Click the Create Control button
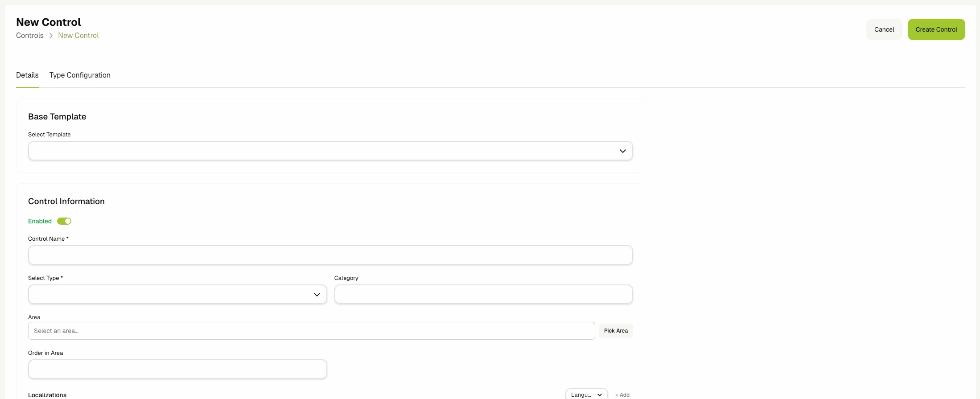The height and width of the screenshot is (399, 980). 936,29
